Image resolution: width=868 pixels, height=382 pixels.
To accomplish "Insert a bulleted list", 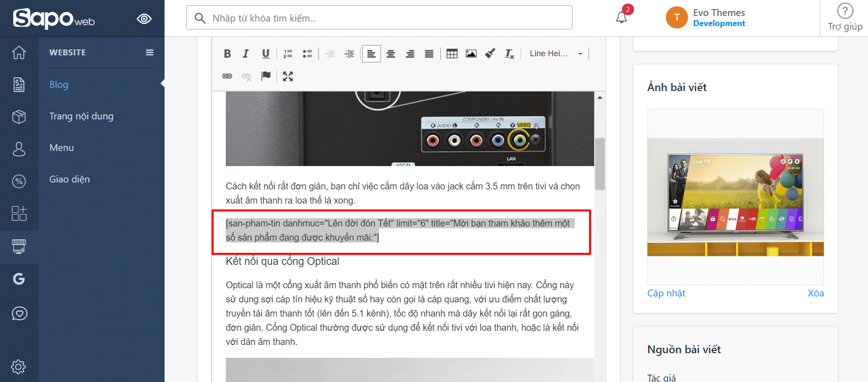I will click(307, 54).
